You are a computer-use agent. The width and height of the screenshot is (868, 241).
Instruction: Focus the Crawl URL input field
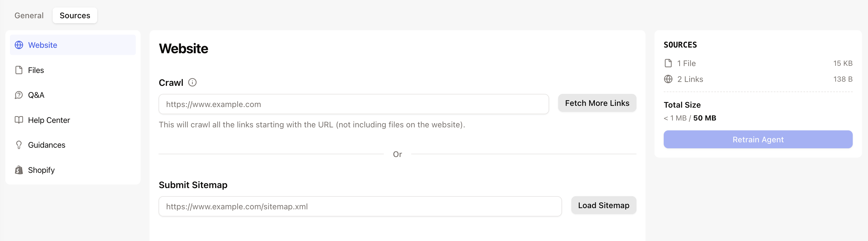(x=354, y=104)
